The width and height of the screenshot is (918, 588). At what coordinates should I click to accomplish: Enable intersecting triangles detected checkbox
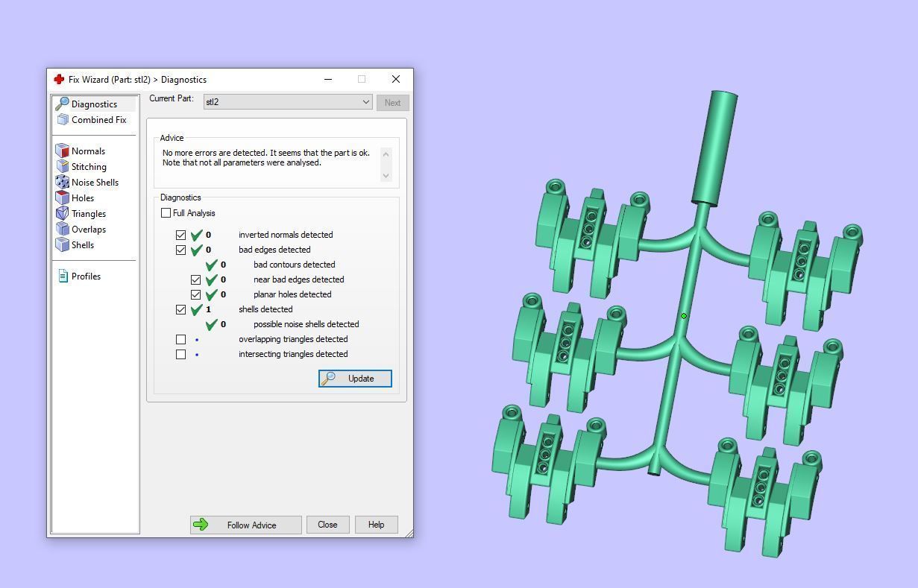point(180,354)
